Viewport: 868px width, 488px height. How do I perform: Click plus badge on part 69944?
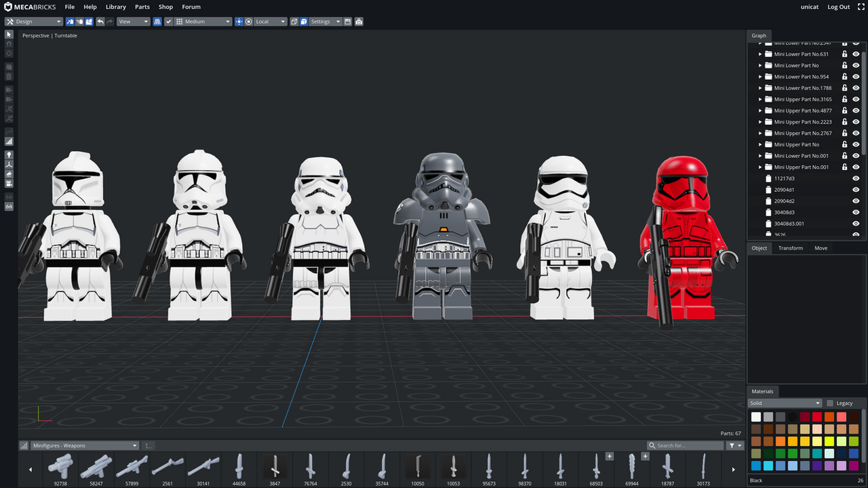click(645, 456)
